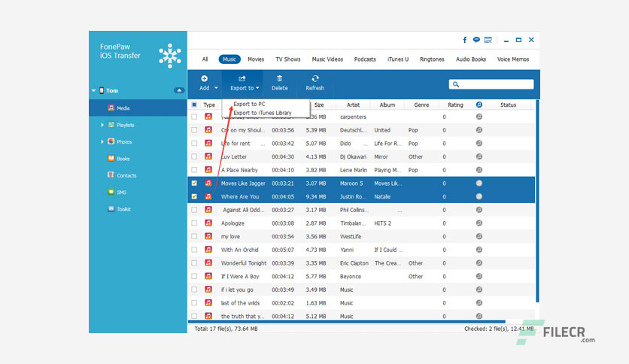Click the horizontal scrollbar below the list
Viewport: 629px width, 364px height.
click(x=347, y=321)
